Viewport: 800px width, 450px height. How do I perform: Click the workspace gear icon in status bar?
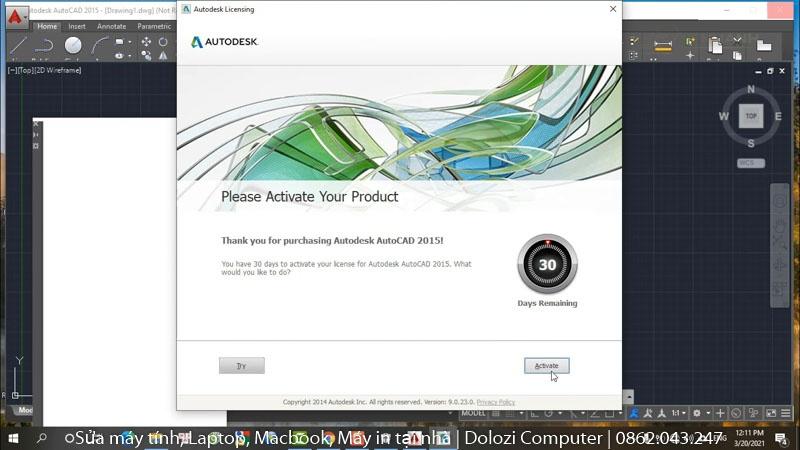(x=697, y=413)
